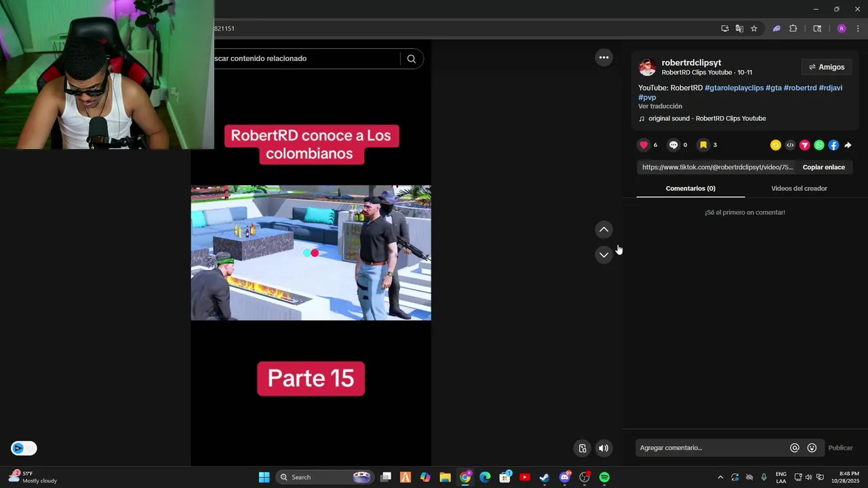Click the tab search icon in the browser toolbar
This screenshot has width=868, height=488.
[817, 28]
